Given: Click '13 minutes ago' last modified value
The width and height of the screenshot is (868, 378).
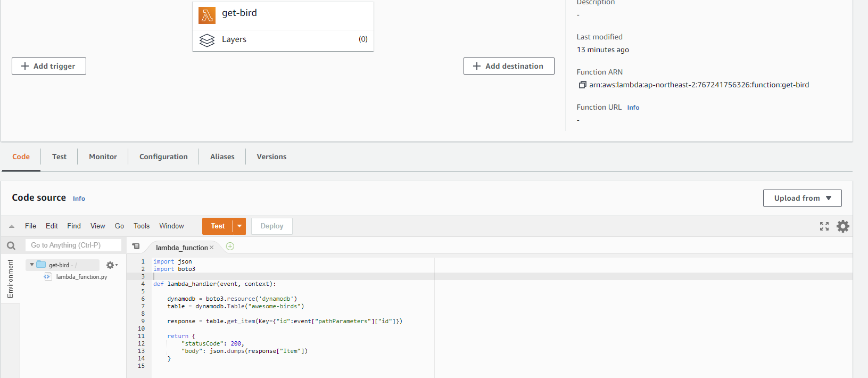Looking at the screenshot, I should tap(602, 50).
